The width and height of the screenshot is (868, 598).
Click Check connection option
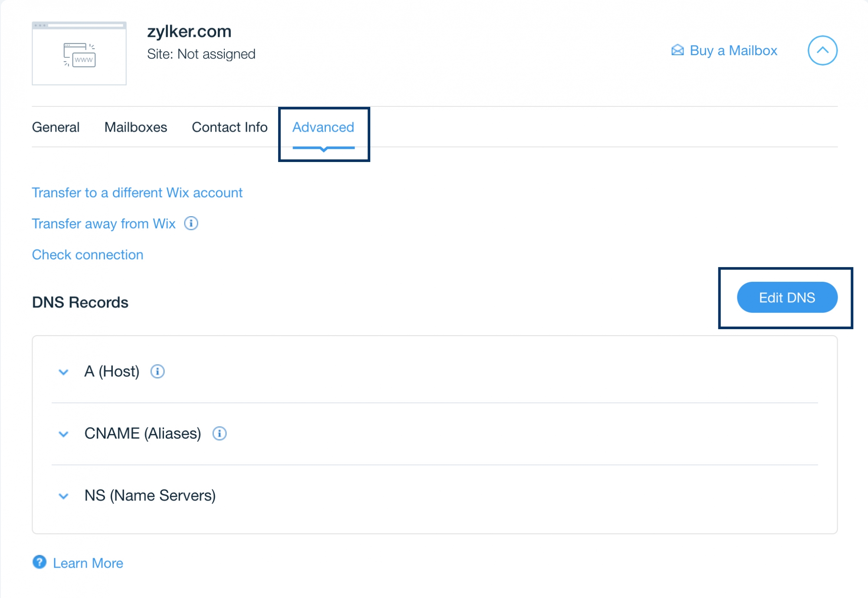click(x=87, y=254)
